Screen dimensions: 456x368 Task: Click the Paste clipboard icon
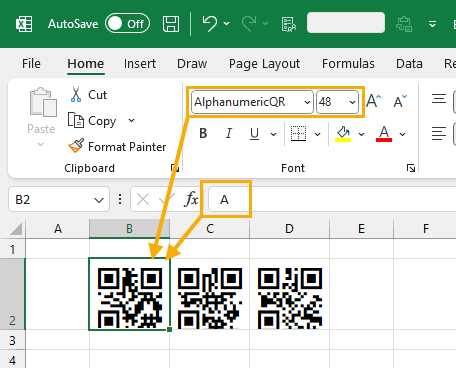click(43, 102)
